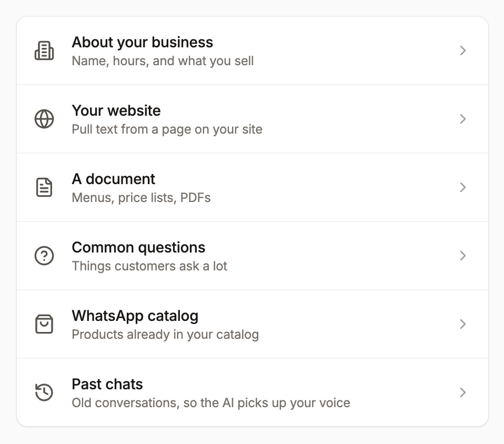Expand the Common questions row chevron
504x444 pixels.
pos(463,256)
